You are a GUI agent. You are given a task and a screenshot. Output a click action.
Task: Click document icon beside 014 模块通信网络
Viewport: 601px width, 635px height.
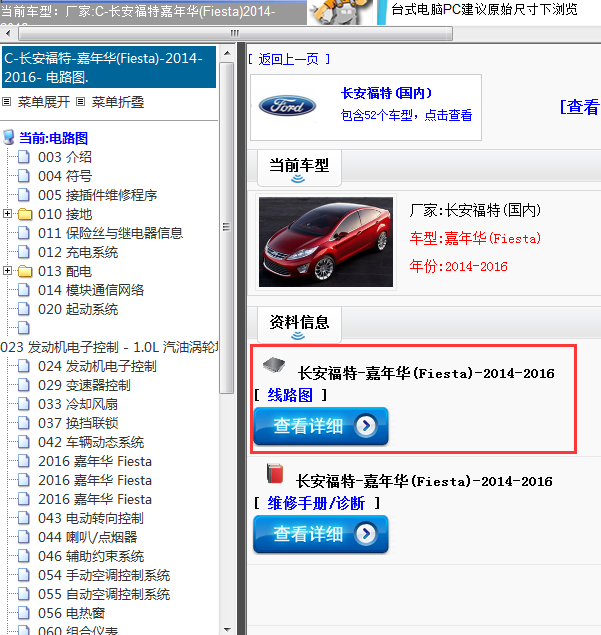(x=23, y=290)
